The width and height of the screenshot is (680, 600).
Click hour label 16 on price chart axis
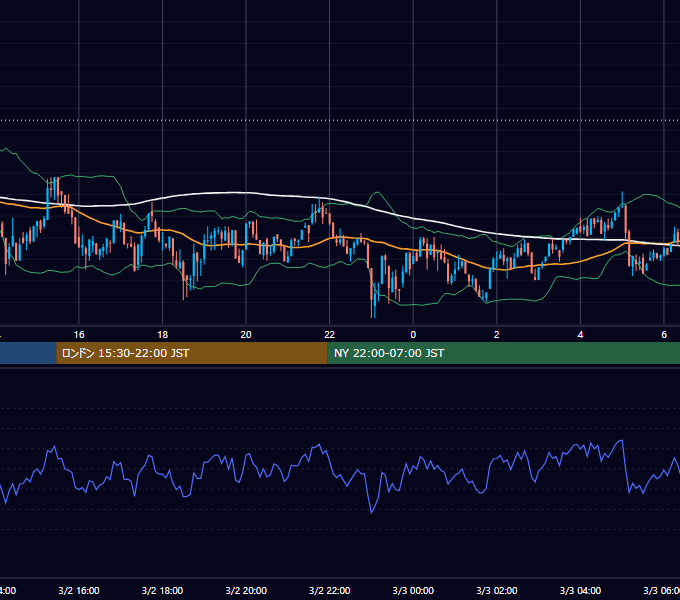tap(79, 335)
